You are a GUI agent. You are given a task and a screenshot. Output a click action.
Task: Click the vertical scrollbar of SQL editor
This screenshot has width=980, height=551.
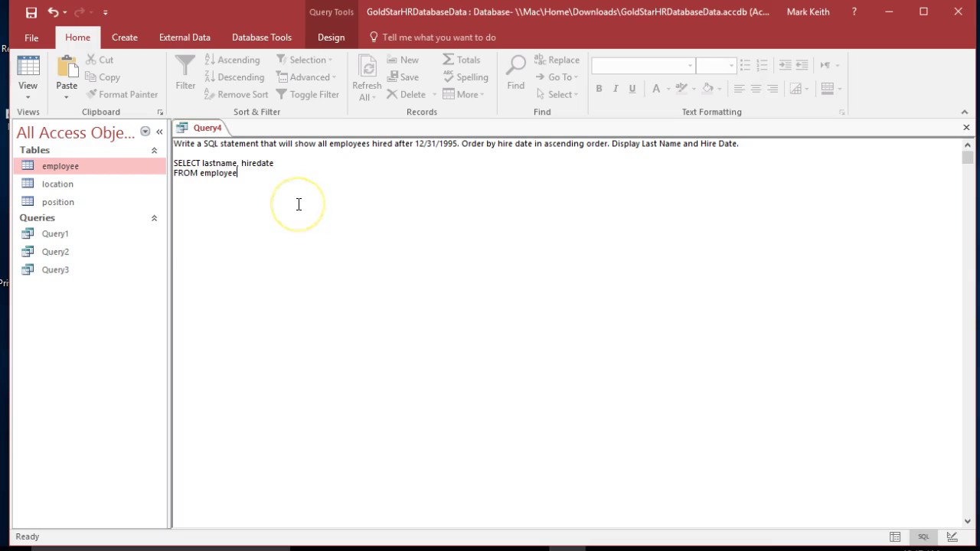[968, 333]
